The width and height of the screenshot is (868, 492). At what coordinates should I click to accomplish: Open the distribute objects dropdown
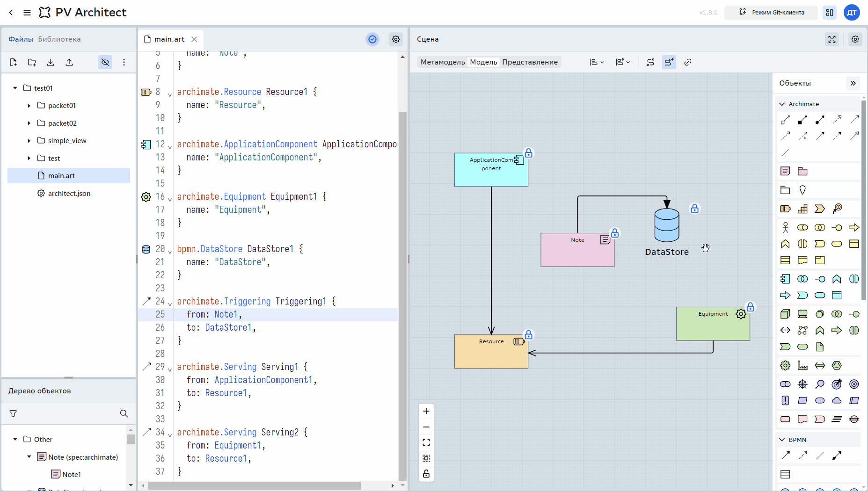point(623,62)
